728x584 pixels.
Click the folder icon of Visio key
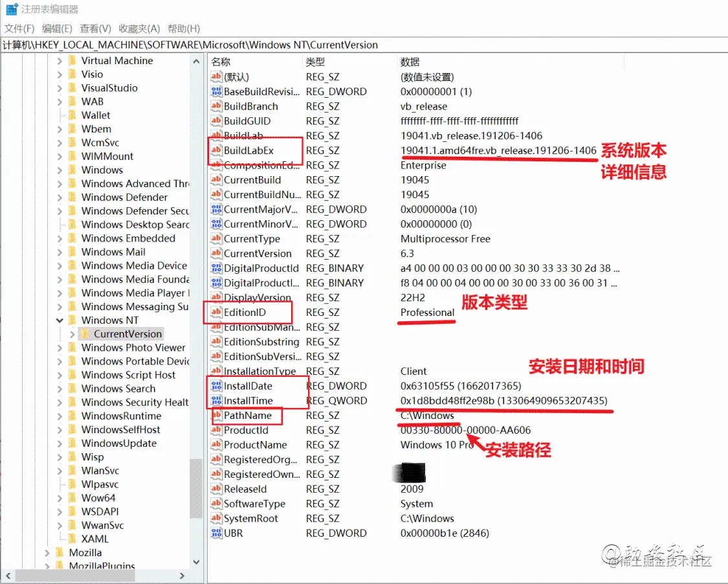click(72, 74)
